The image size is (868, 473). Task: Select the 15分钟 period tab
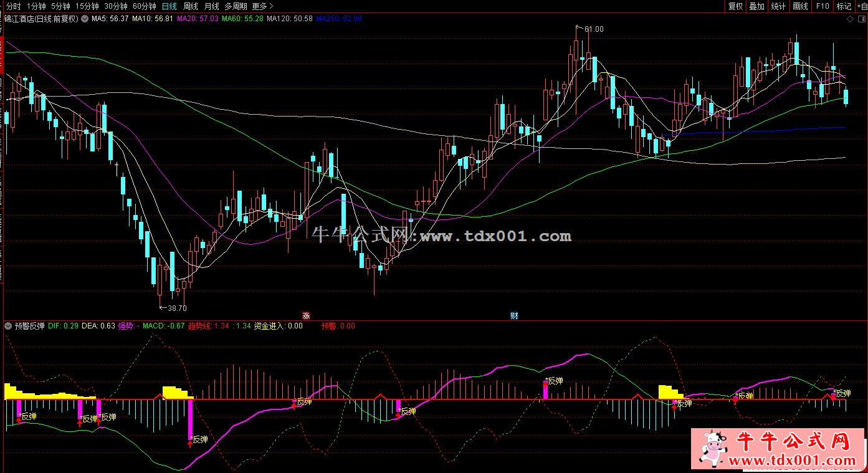coord(87,6)
